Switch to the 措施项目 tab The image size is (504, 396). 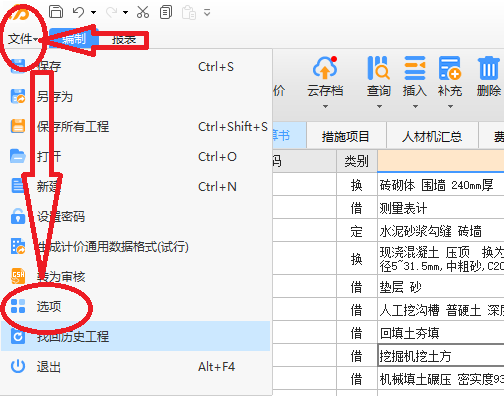click(346, 137)
